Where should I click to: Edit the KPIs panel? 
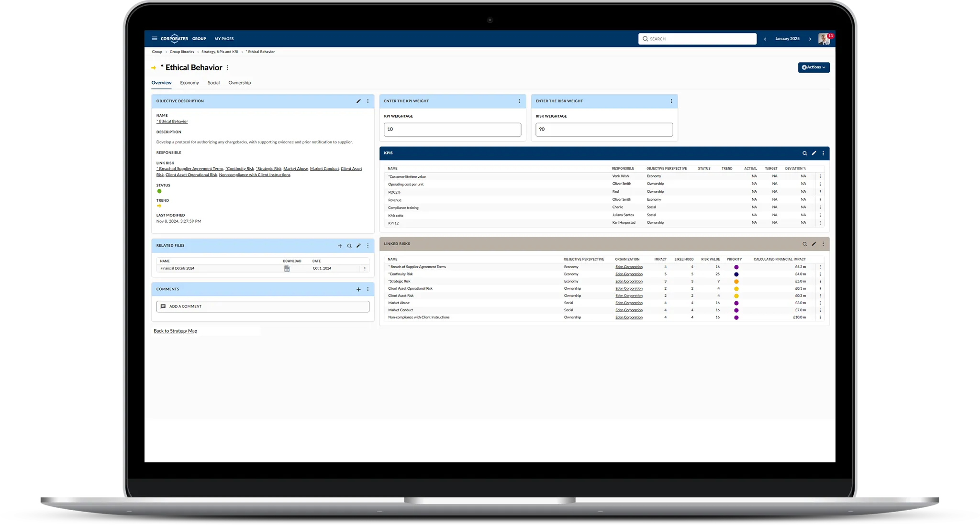814,153
